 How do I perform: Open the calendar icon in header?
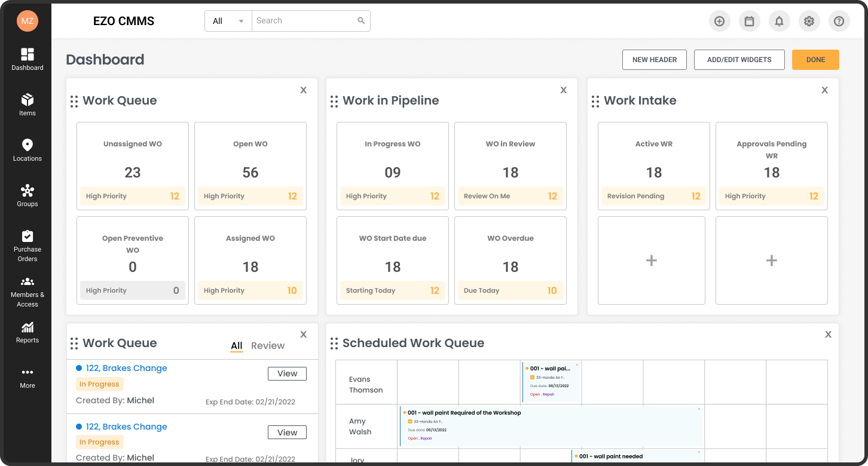pos(749,22)
